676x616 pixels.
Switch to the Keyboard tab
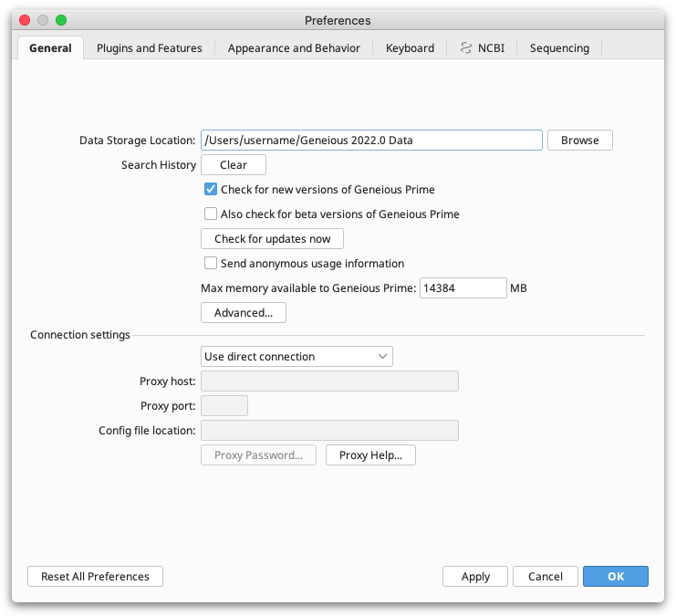410,47
